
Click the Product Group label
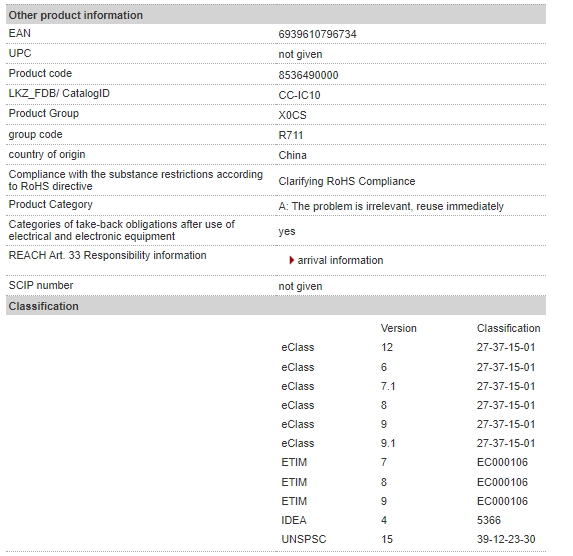coord(43,114)
